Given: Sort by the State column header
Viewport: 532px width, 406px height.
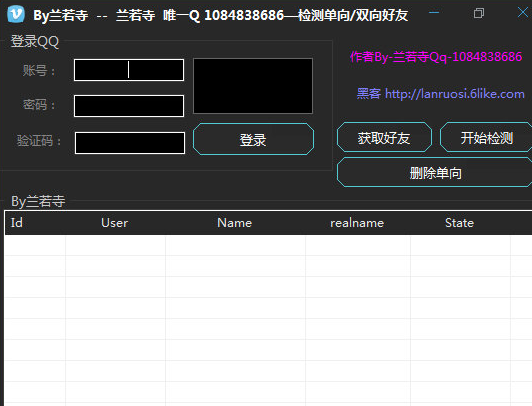Looking at the screenshot, I should [459, 223].
